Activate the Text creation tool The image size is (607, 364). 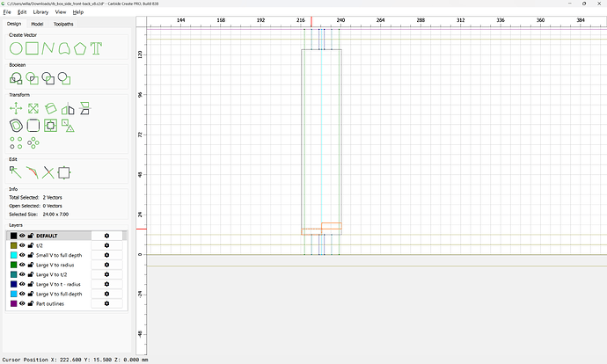point(96,47)
